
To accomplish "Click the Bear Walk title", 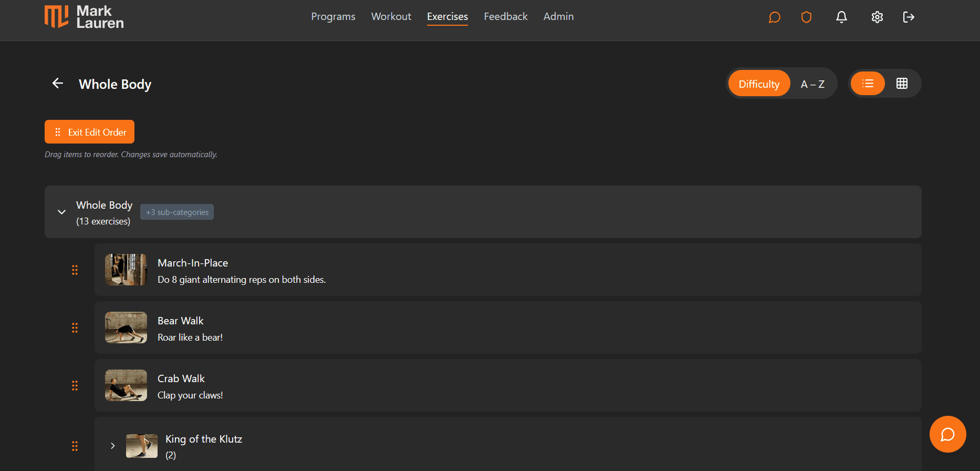I will click(x=180, y=321).
